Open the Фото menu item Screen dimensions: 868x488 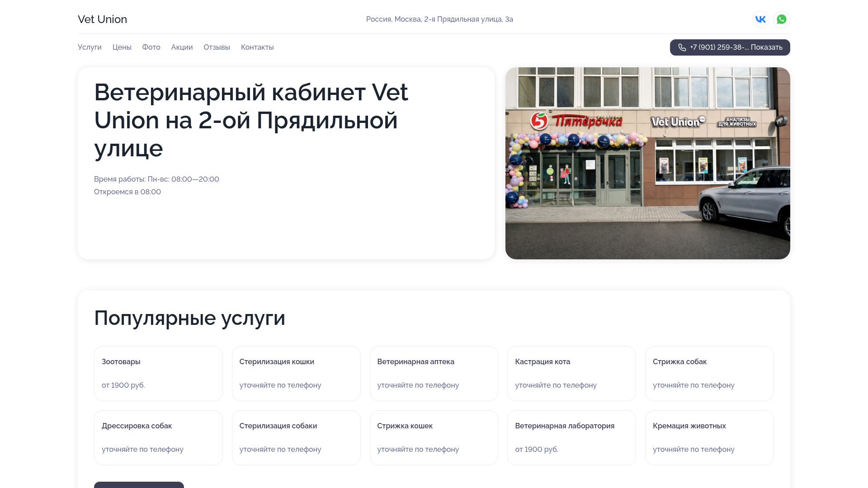[151, 47]
